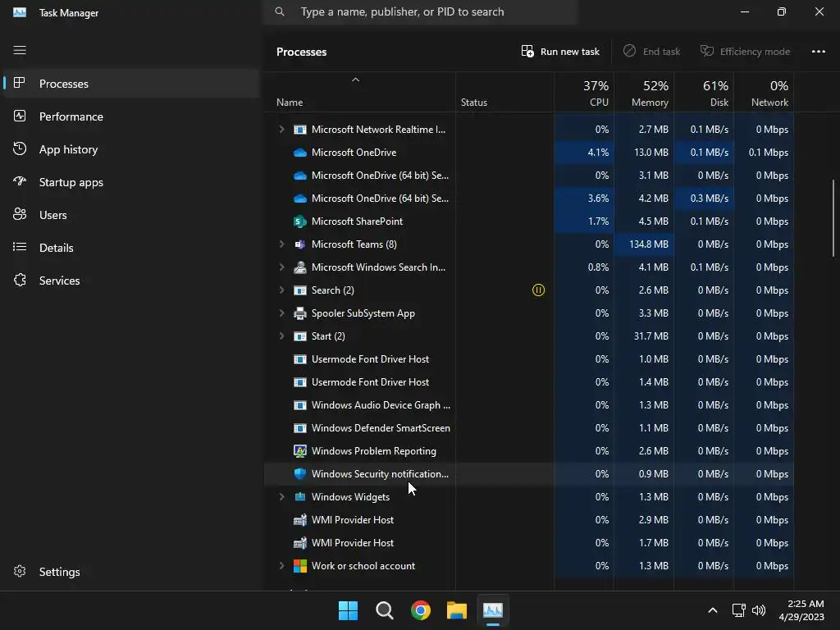Click the Microsoft Windows Search Indexer icon
Image resolution: width=840 pixels, height=630 pixels.
pyautogui.click(x=300, y=267)
